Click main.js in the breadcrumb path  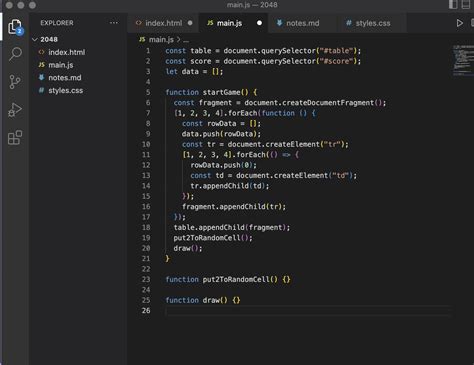point(161,39)
